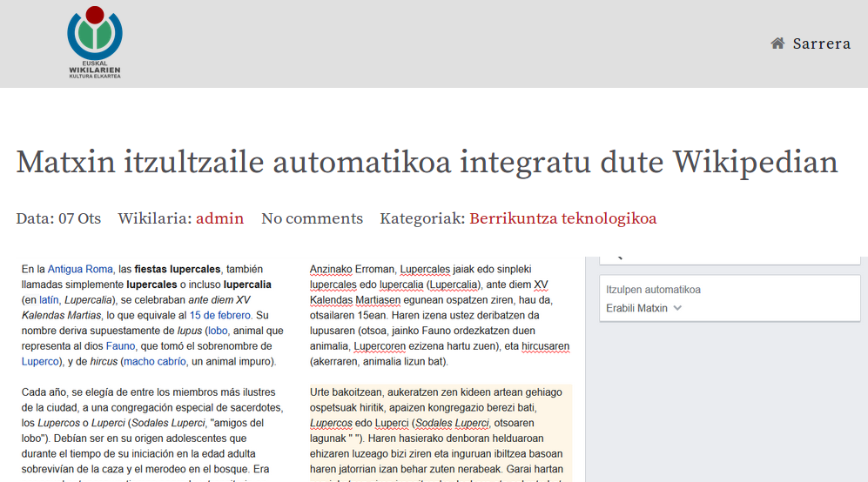868x482 pixels.
Task: Open the 15 de febrero link
Action: pos(219,316)
